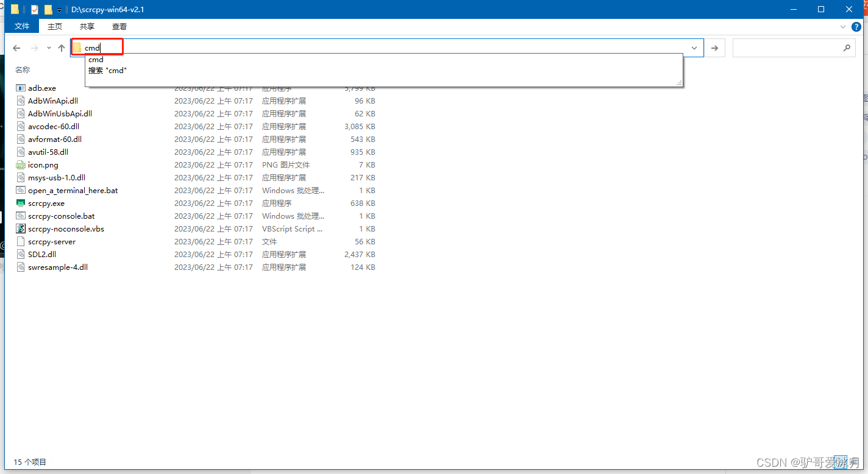
Task: Click the 名称 column header
Action: 23,70
